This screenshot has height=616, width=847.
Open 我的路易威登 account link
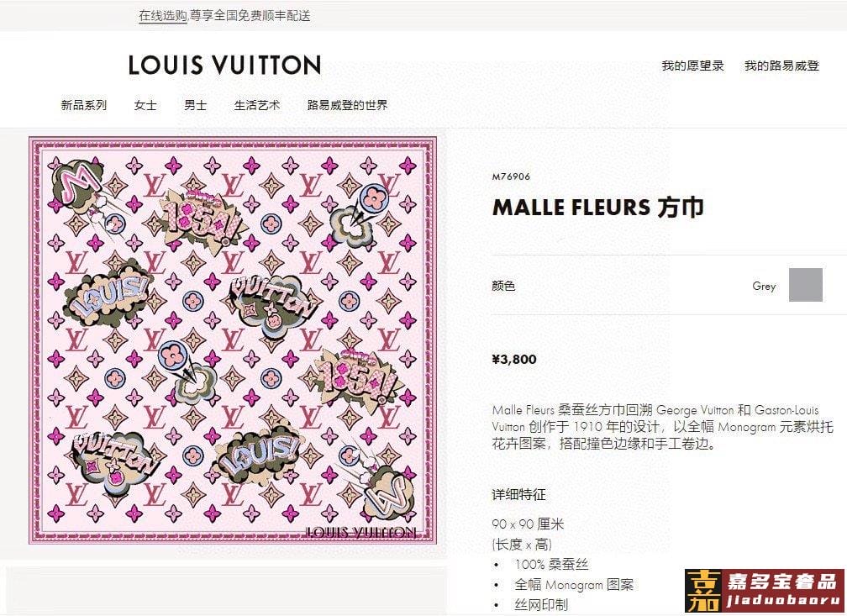pyautogui.click(x=781, y=66)
